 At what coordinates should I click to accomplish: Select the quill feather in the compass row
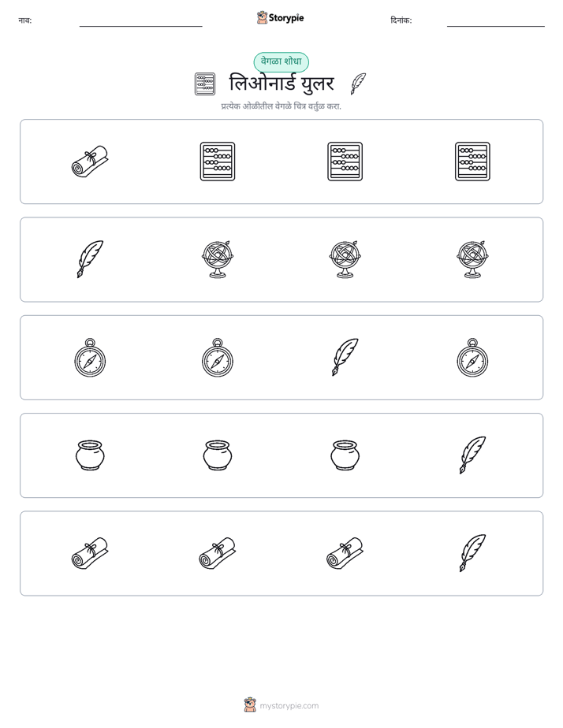click(345, 357)
